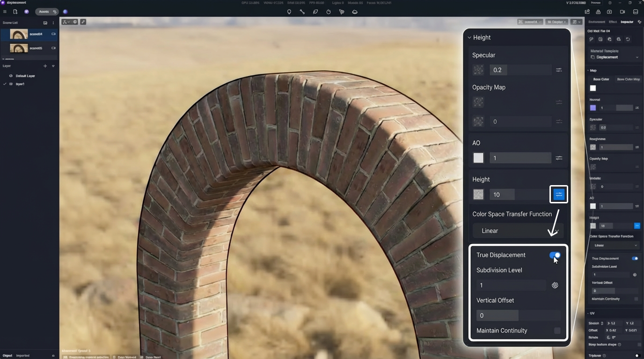Open the Display dropdown above the viewport

(x=557, y=22)
